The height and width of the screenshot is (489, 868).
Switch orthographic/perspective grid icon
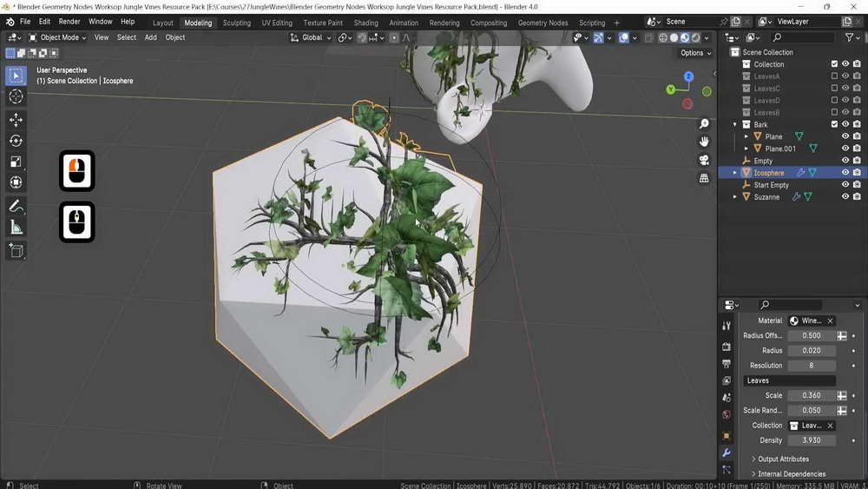(x=704, y=178)
